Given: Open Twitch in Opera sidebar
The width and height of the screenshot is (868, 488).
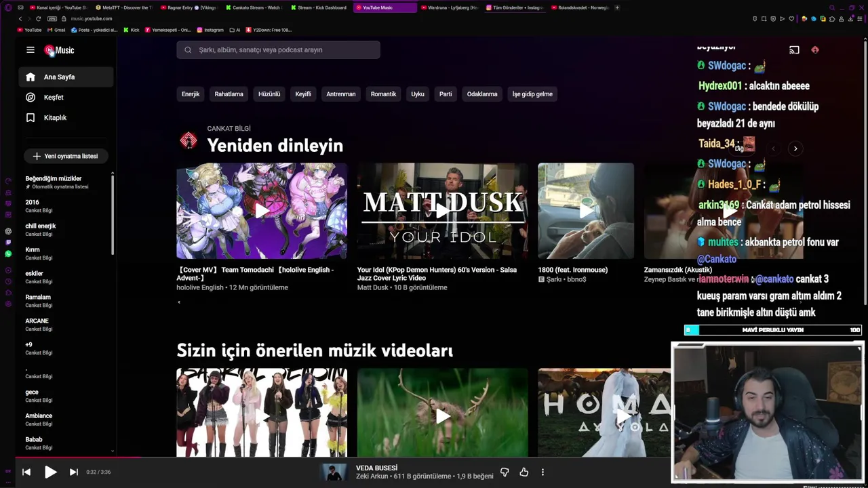Looking at the screenshot, I should pyautogui.click(x=8, y=242).
